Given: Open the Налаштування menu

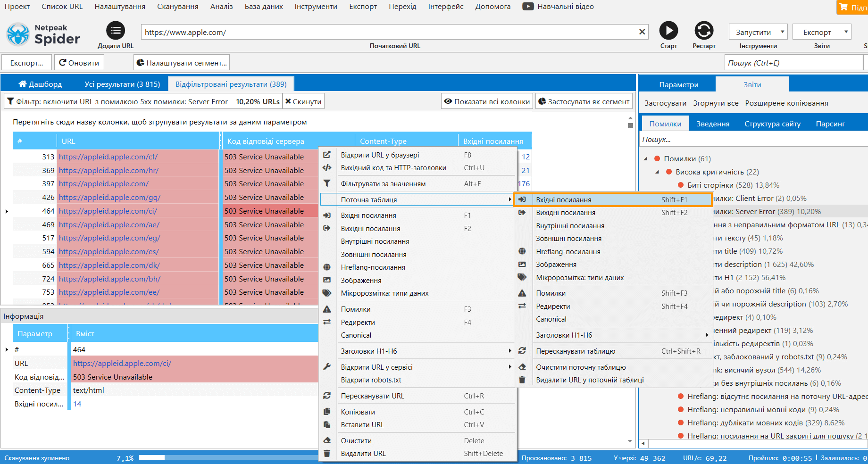Looking at the screenshot, I should [120, 7].
